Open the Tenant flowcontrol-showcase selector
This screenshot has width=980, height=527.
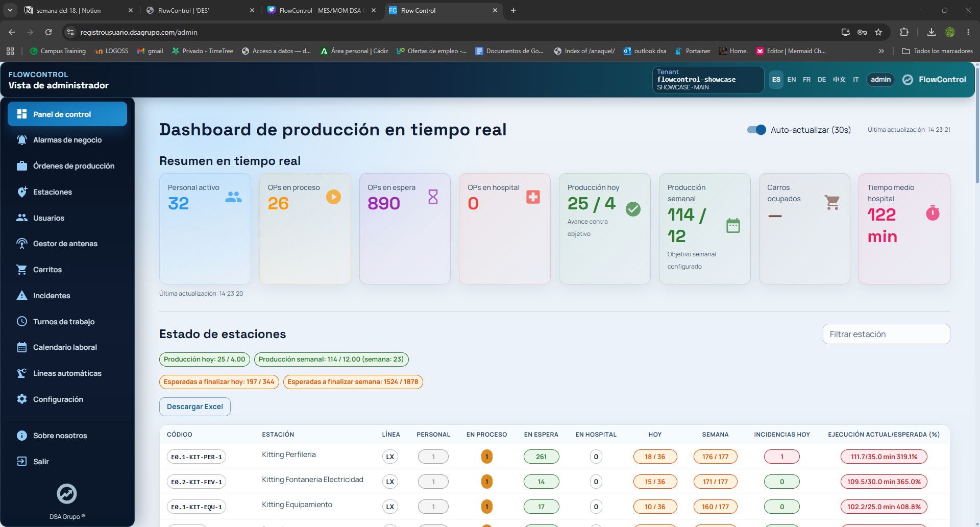point(708,80)
